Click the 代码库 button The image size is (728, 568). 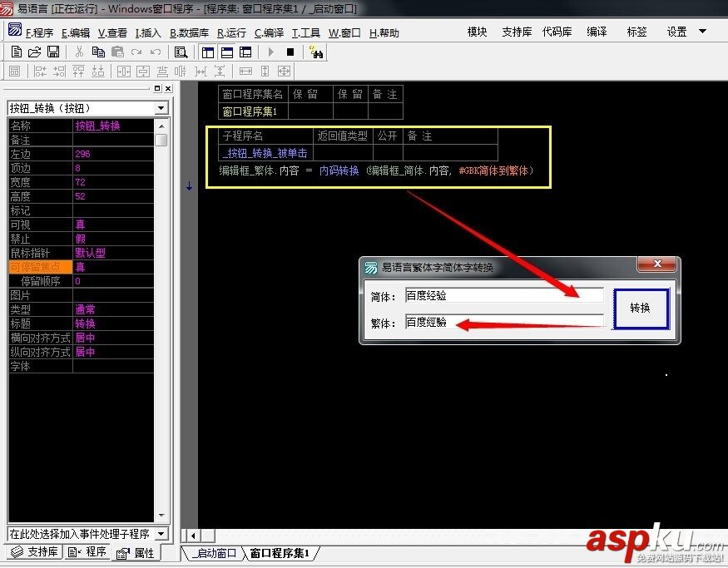(557, 32)
